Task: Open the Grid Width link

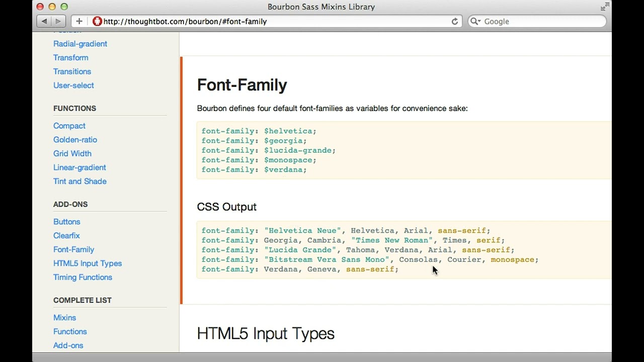Action: (72, 153)
